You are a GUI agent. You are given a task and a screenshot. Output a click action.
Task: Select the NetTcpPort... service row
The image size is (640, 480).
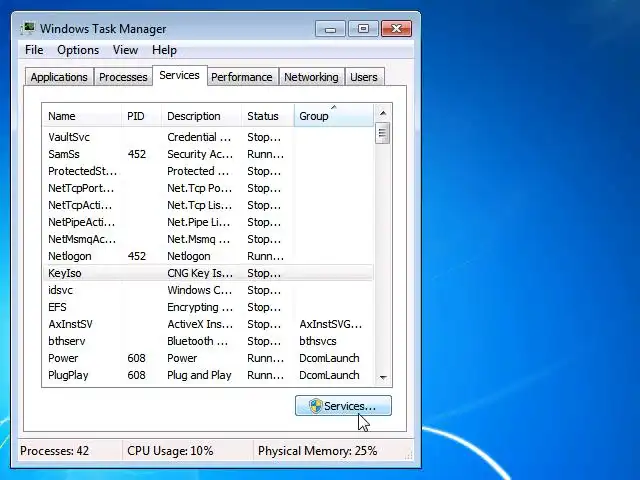click(208, 188)
